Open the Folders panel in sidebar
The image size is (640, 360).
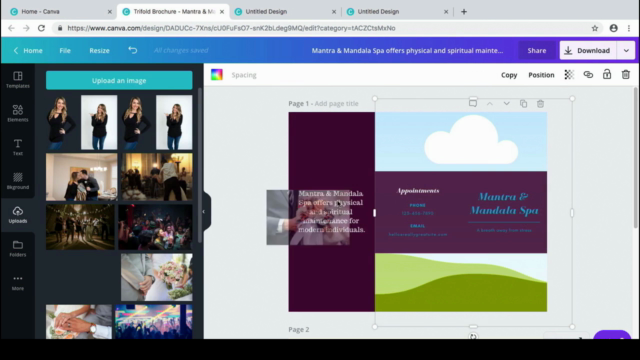tap(18, 248)
